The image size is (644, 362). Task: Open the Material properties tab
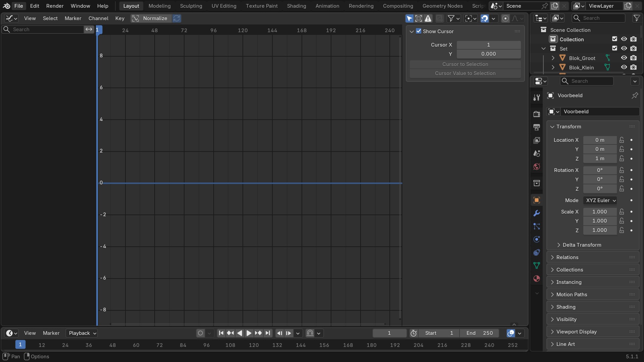pos(537,279)
